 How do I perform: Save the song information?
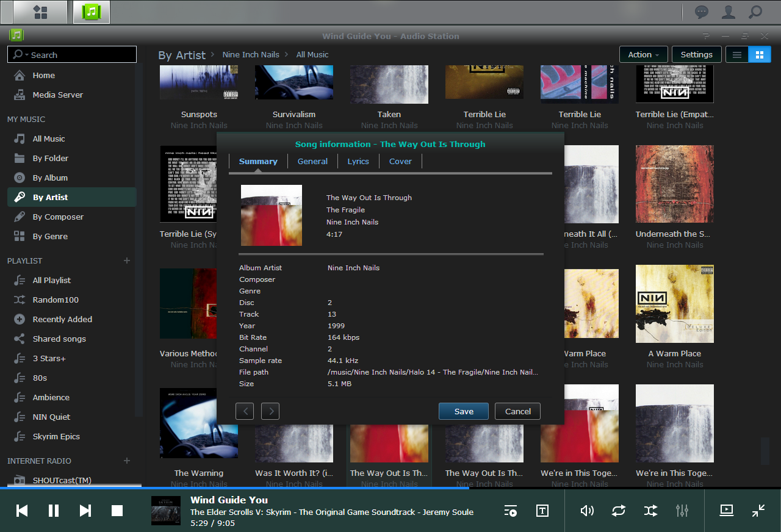[464, 411]
